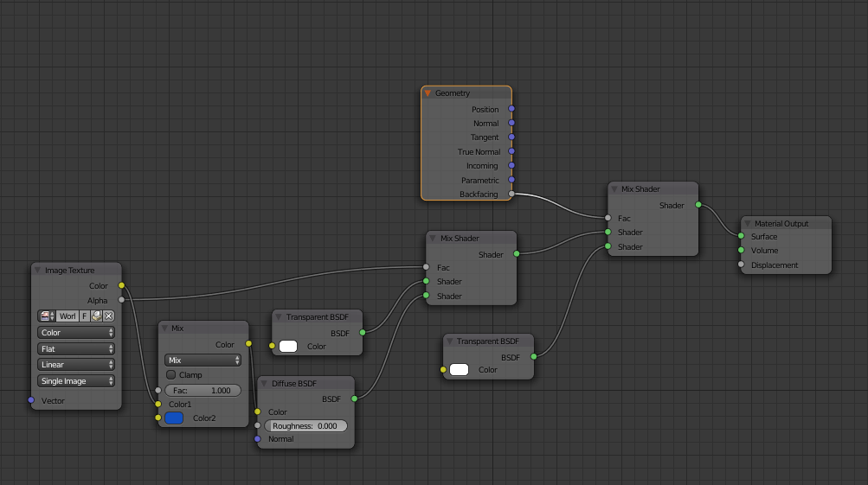
Task: Select the Backfacing output socket
Action: [511, 195]
